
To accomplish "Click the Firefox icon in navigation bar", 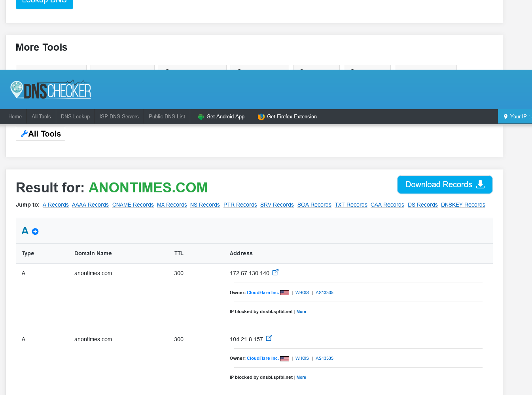I will (261, 117).
